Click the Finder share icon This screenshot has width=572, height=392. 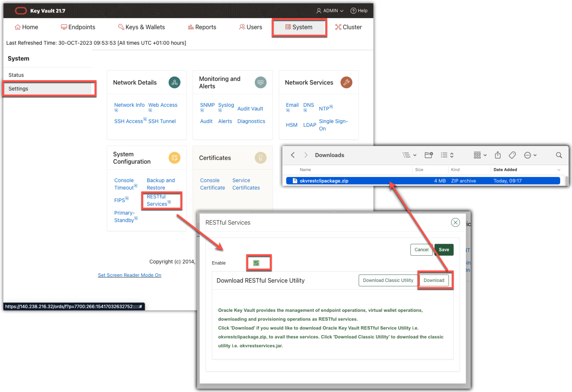(498, 155)
